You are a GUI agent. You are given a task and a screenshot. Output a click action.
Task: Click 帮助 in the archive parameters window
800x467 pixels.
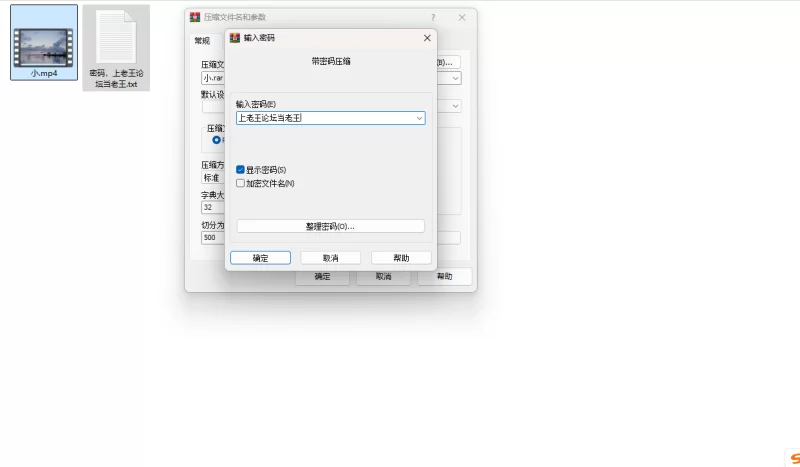point(444,277)
